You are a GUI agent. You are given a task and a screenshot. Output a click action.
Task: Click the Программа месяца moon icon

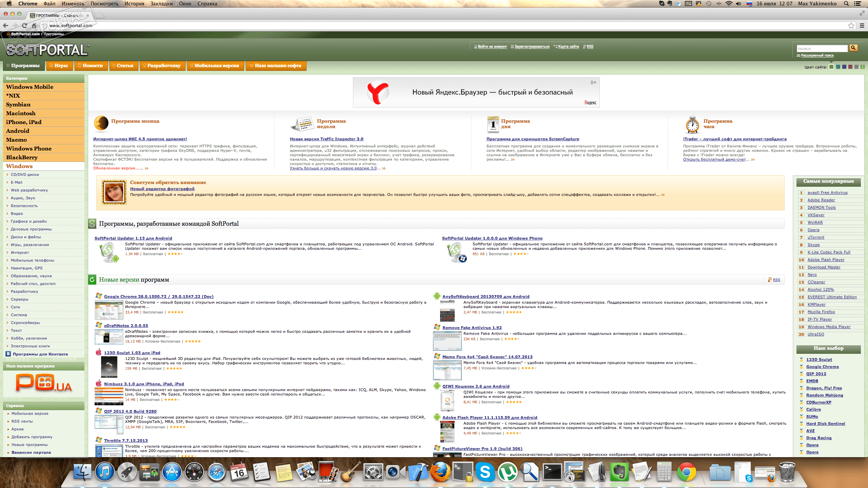(x=101, y=123)
